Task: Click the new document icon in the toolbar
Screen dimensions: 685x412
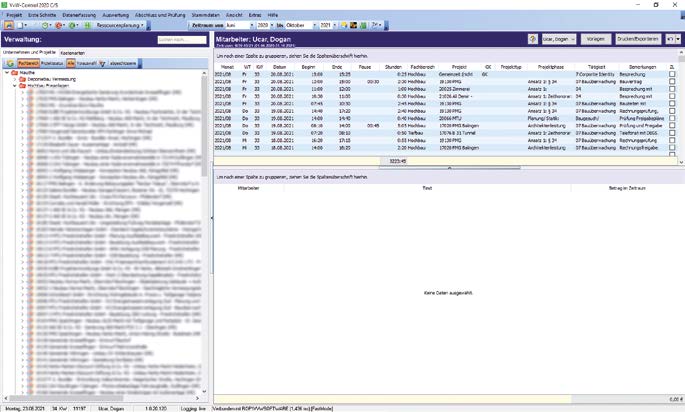Action: 20,25
